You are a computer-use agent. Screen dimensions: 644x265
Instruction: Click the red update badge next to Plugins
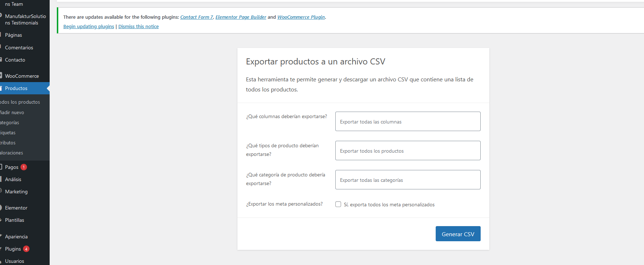pyautogui.click(x=26, y=249)
